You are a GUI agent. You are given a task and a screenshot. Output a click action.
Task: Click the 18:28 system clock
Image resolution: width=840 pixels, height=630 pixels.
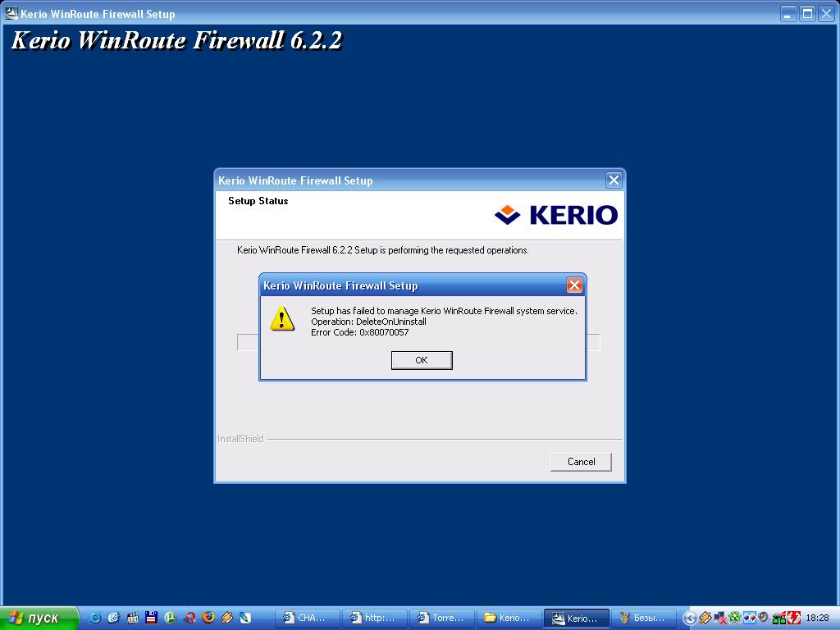[x=817, y=619]
